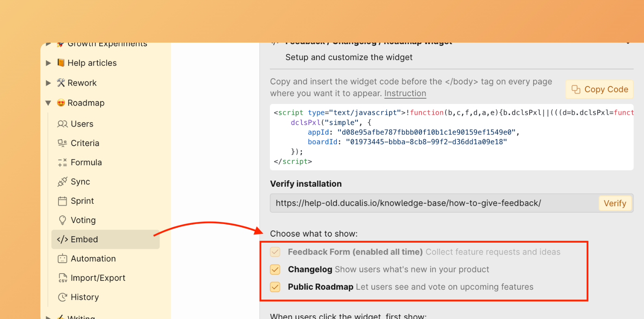Click the Voting lightbulb icon
Viewport: 644px width, 319px height.
[62, 220]
